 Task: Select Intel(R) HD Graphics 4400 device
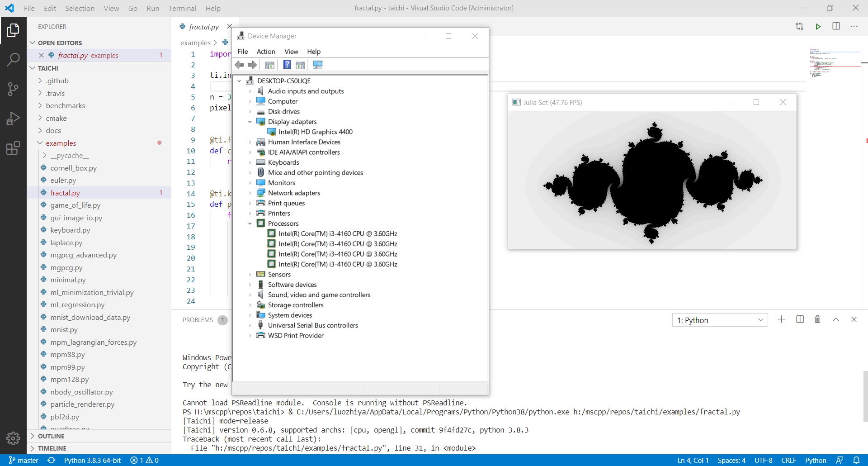click(316, 132)
